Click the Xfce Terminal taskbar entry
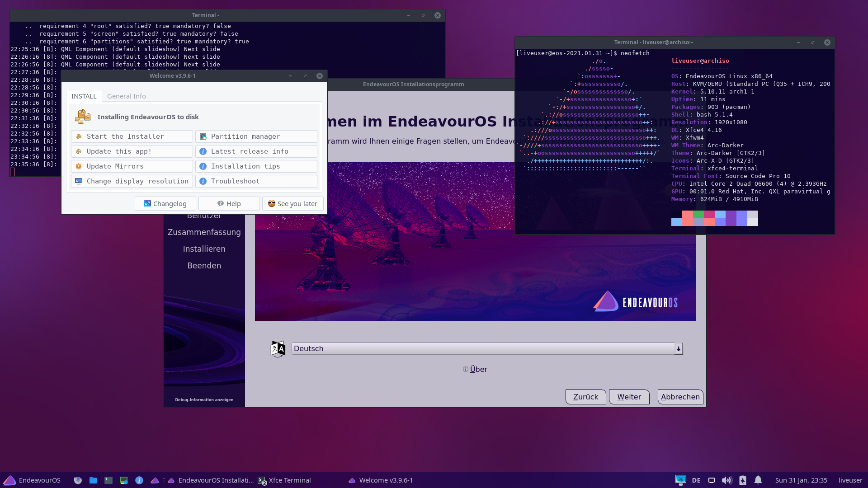868x488 pixels. (x=285, y=480)
